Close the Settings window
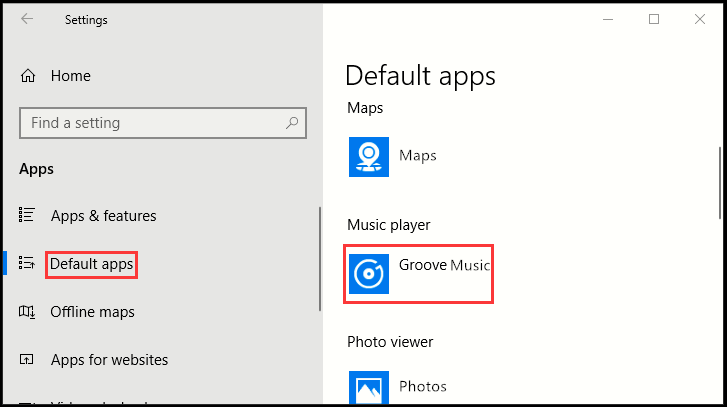Image resolution: width=727 pixels, height=407 pixels. [x=700, y=19]
